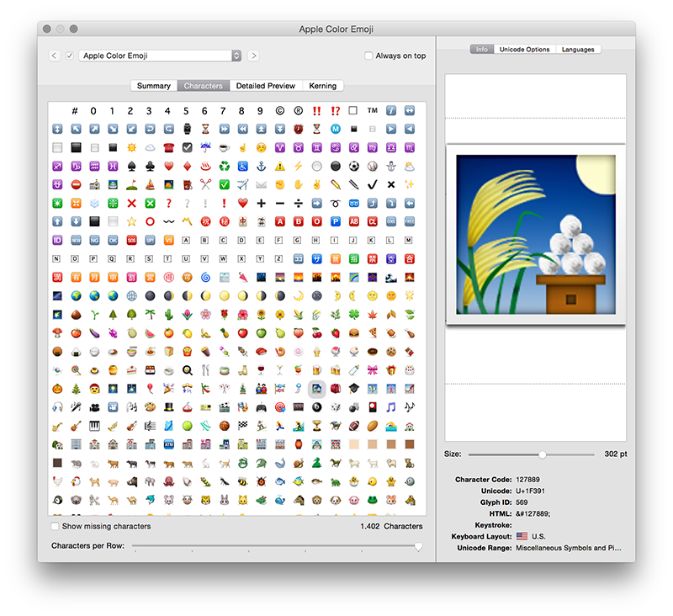Enable the Always on top checkbox
673x616 pixels.
click(368, 56)
